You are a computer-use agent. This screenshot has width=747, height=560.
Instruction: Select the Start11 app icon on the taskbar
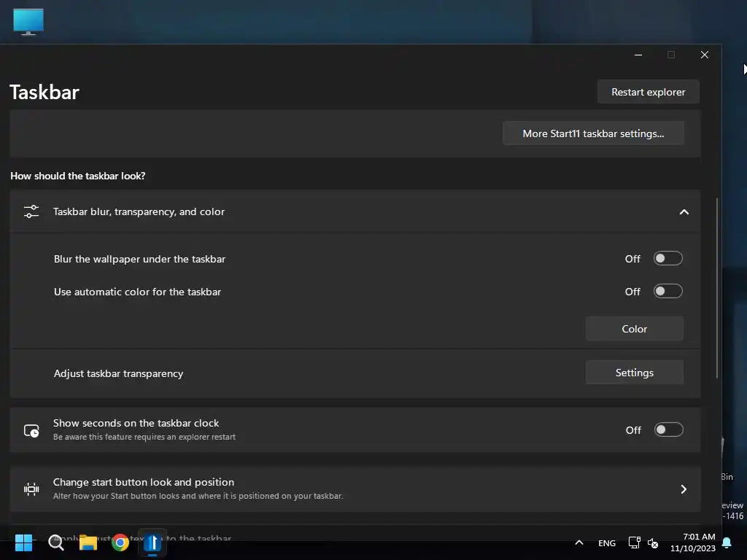tap(152, 542)
